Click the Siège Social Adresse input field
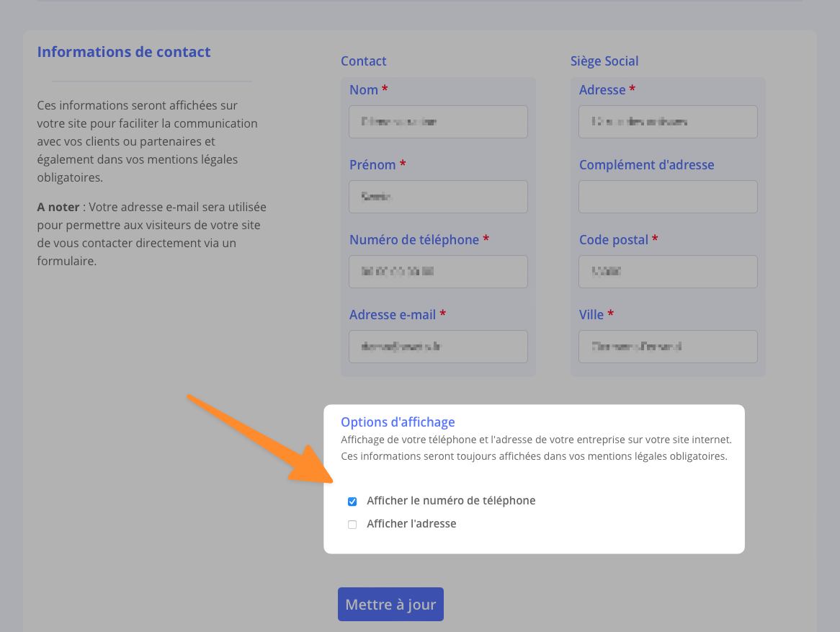840x632 pixels. (668, 122)
